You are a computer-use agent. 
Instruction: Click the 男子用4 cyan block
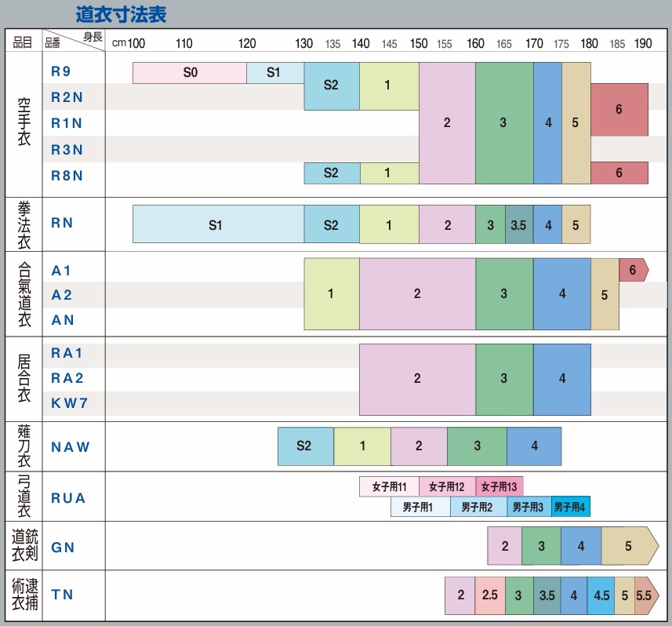(x=570, y=507)
